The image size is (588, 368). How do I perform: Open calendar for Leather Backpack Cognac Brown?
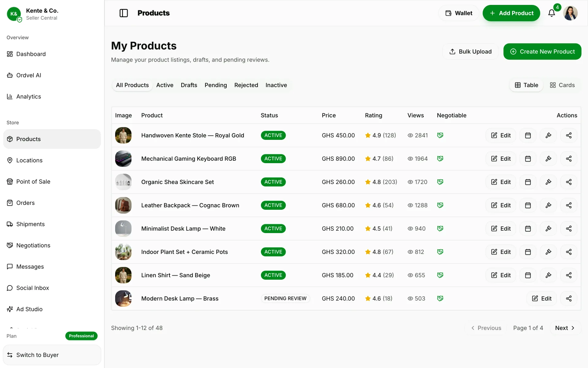[x=528, y=205]
